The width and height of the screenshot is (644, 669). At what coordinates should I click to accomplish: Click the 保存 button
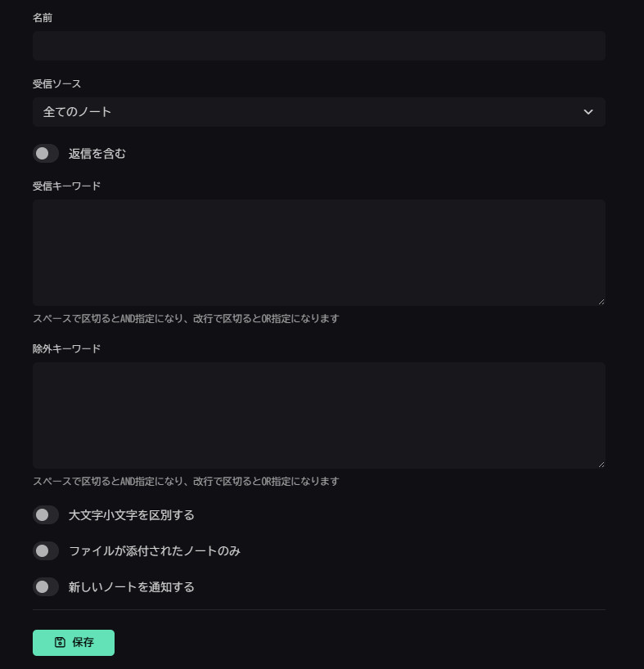(x=74, y=643)
